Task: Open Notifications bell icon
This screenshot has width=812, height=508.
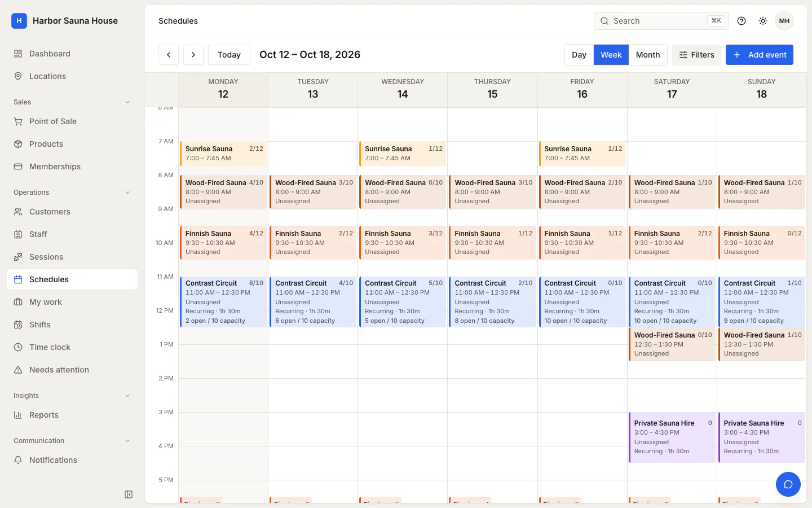Action: point(18,460)
